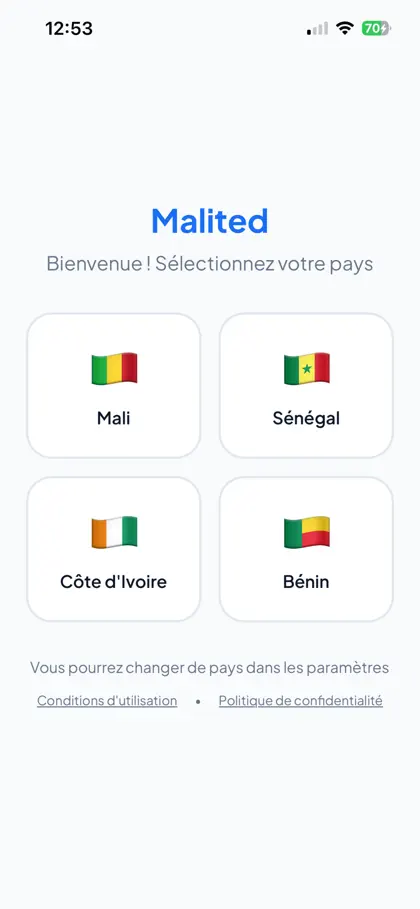Tap the Mali flag icon
Screen dimensions: 420x909
[114, 368]
